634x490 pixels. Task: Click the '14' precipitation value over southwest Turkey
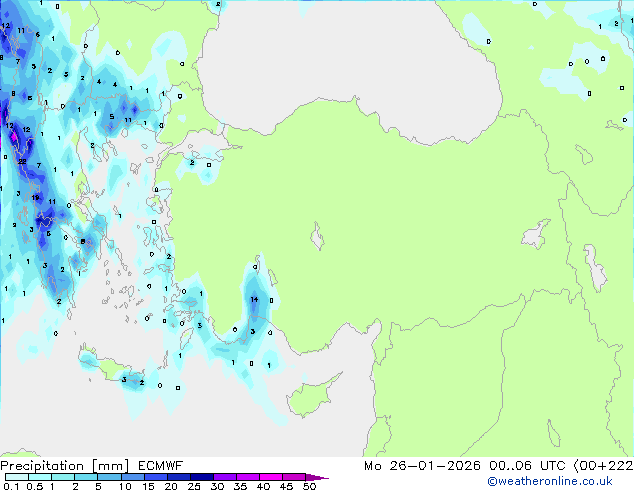[254, 300]
